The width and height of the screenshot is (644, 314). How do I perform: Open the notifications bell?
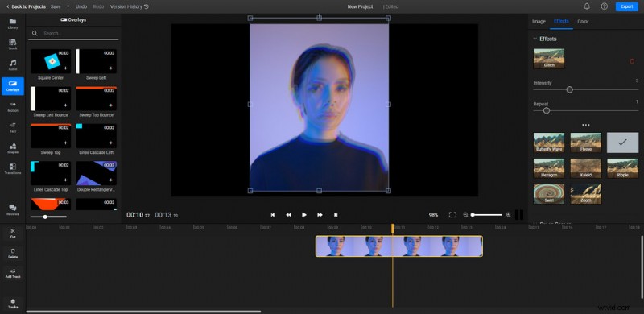(587, 6)
